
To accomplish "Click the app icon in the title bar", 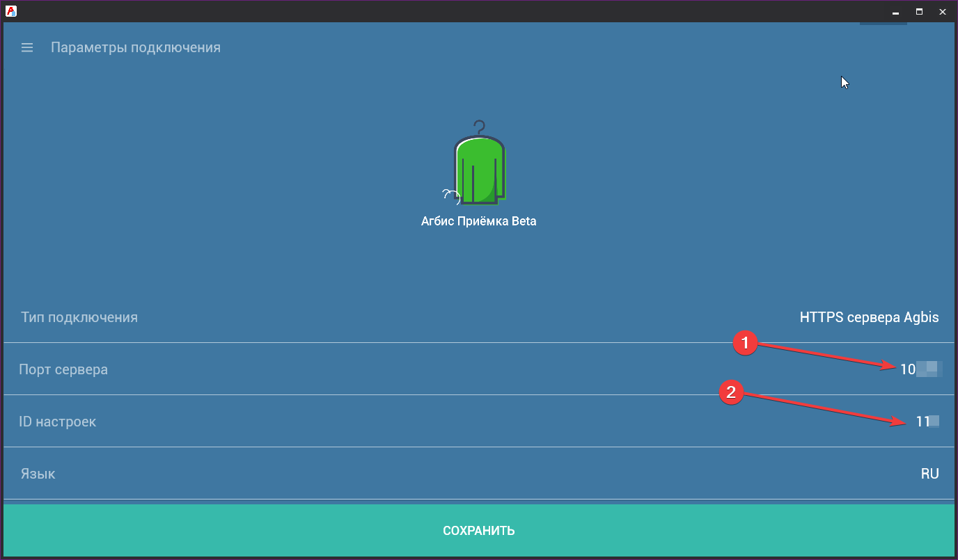I will click(11, 11).
